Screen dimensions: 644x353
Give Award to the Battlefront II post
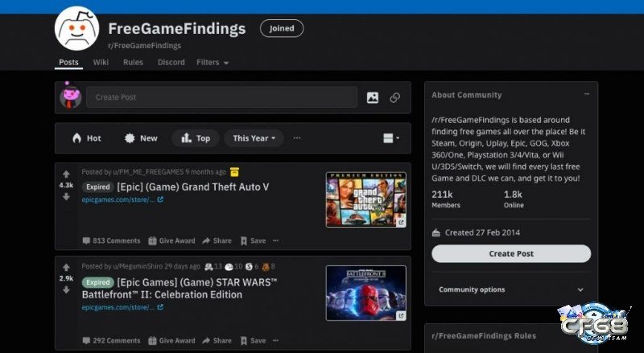coord(171,341)
